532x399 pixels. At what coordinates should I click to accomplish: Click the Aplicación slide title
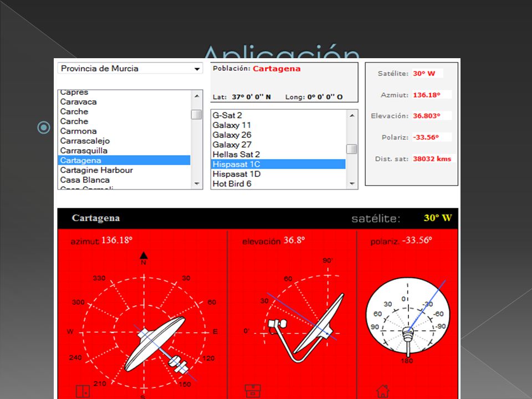[x=282, y=52]
